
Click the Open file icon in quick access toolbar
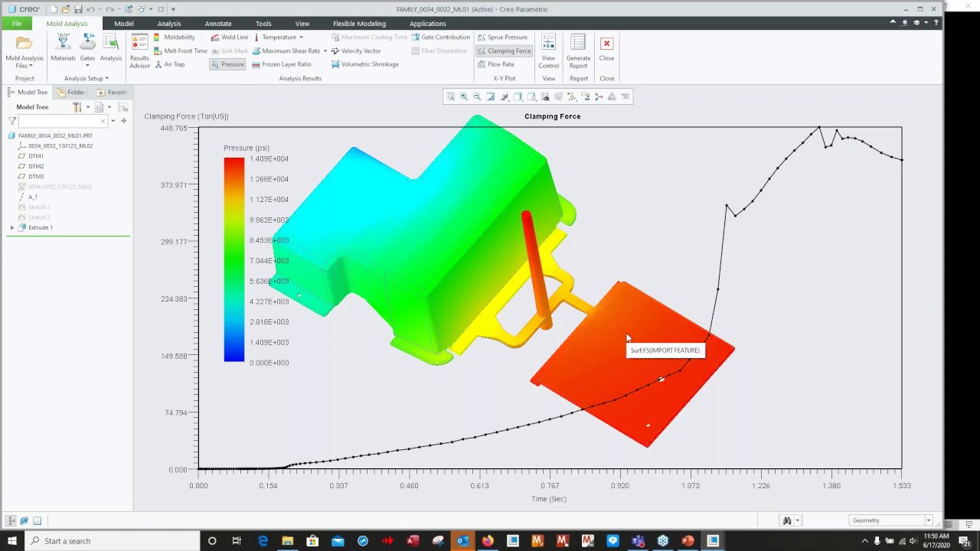[66, 9]
